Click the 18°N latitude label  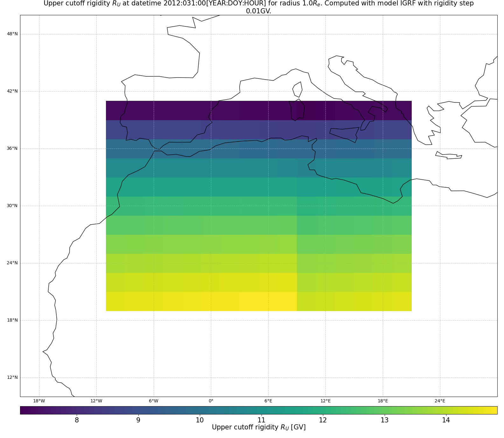[12, 320]
